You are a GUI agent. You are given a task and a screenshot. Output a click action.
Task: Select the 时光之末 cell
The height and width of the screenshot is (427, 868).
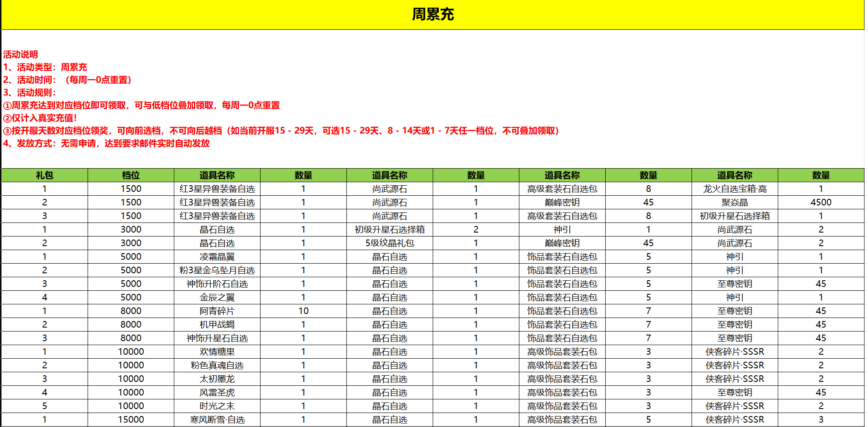tap(217, 406)
